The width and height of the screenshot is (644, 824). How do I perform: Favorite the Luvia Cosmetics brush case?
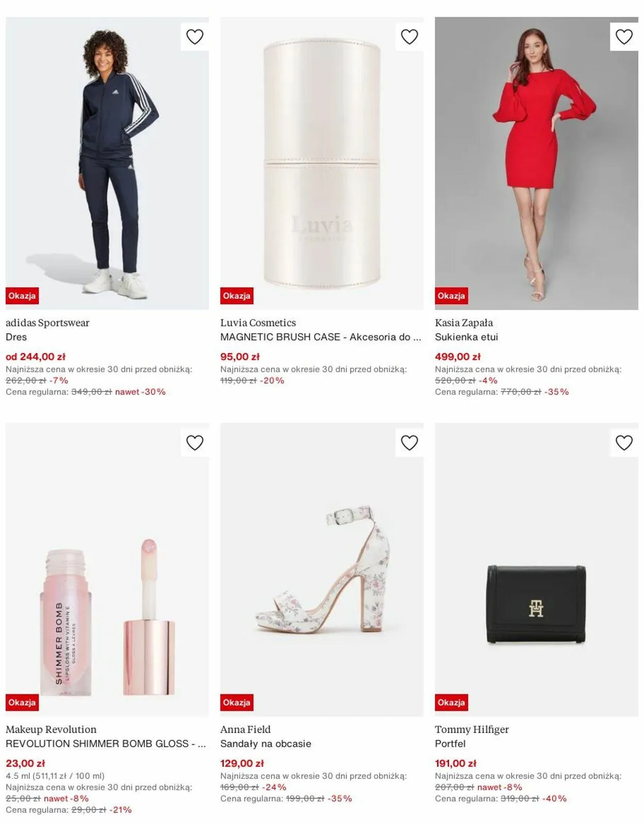tap(410, 37)
